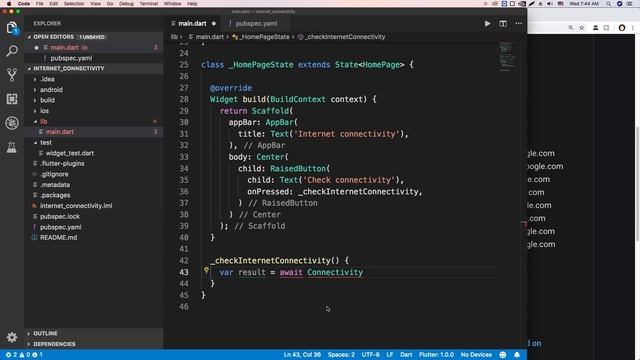Open .packages file
Screen dimensions: 640x360
pos(55,196)
